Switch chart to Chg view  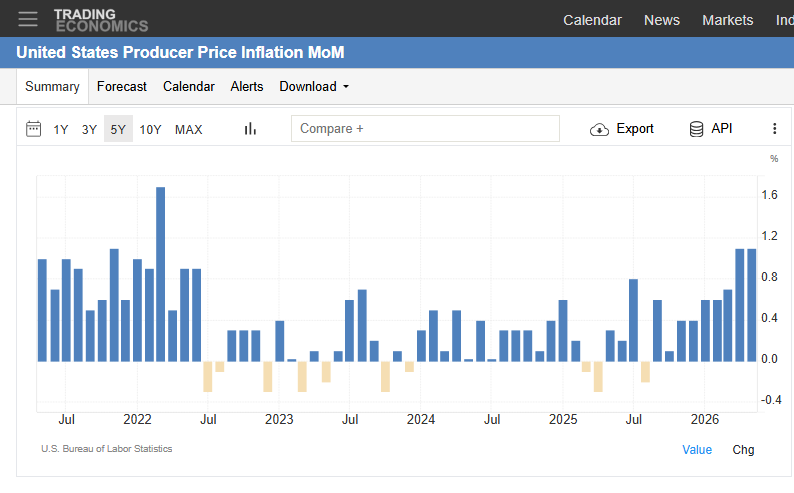tap(743, 449)
